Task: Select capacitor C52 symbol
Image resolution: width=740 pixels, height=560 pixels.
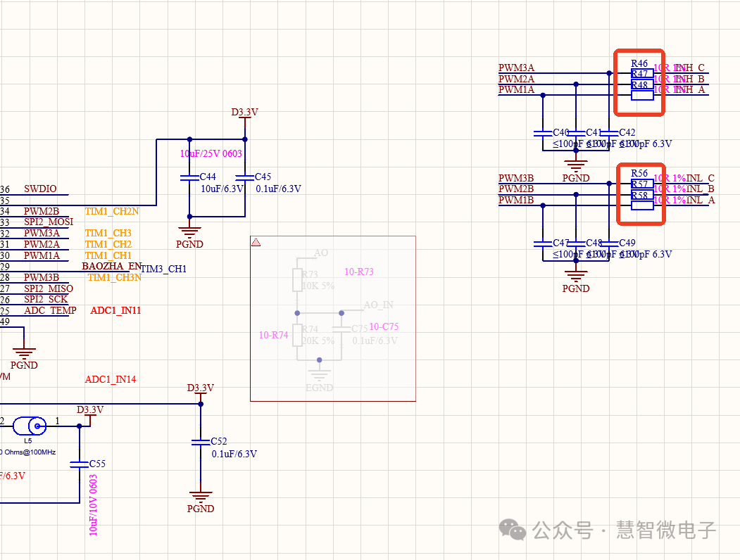Action: click(x=201, y=442)
